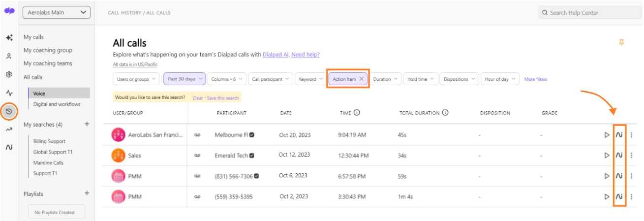The height and width of the screenshot is (221, 644).
Task: Add a new saved search with plus
Action: [x=87, y=124]
